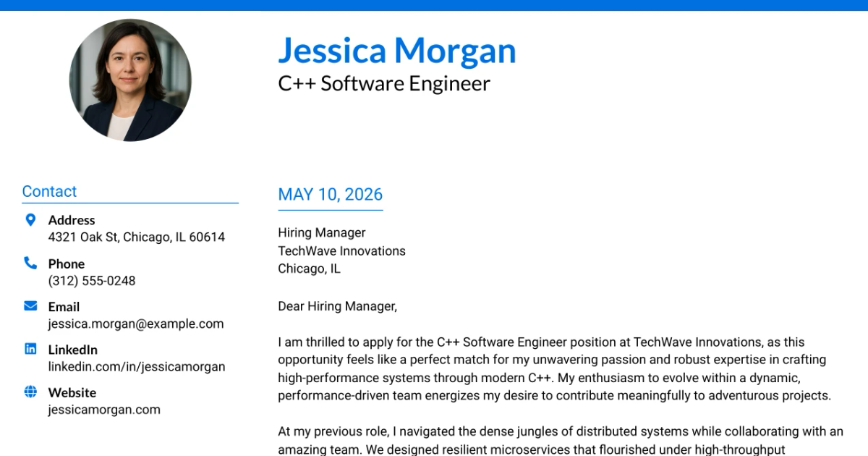Image resolution: width=868 pixels, height=456 pixels.
Task: Click the Phone label
Action: (67, 264)
